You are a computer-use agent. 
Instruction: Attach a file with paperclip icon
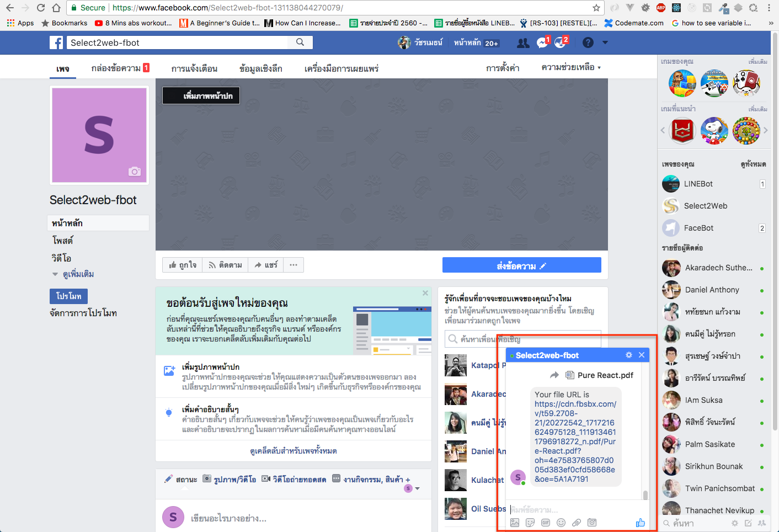577,523
